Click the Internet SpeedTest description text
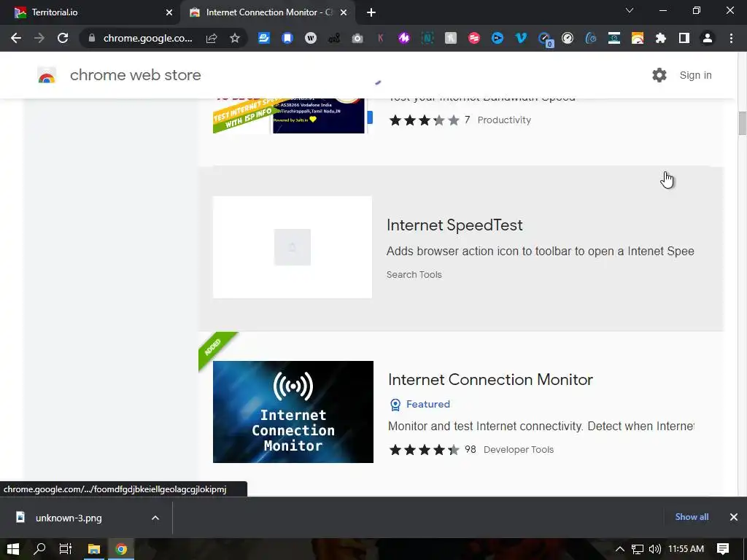The width and height of the screenshot is (747, 560). click(x=541, y=251)
